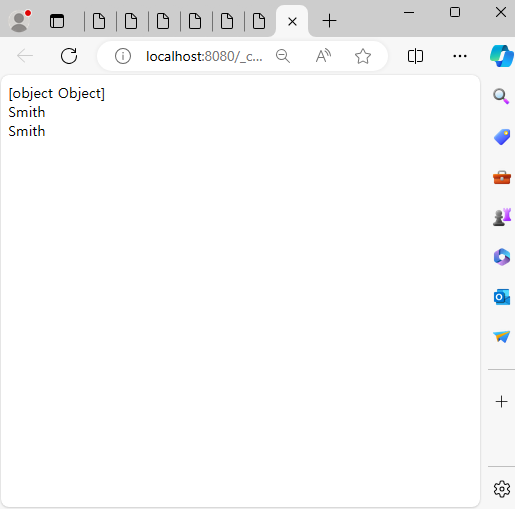515x509 pixels.
Task: Customize sidebar with plus button
Action: [x=501, y=402]
